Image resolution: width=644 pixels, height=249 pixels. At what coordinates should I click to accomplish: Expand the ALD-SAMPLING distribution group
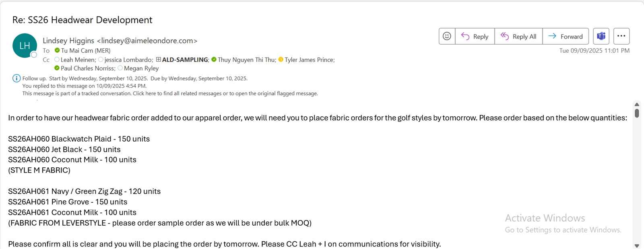coord(159,60)
